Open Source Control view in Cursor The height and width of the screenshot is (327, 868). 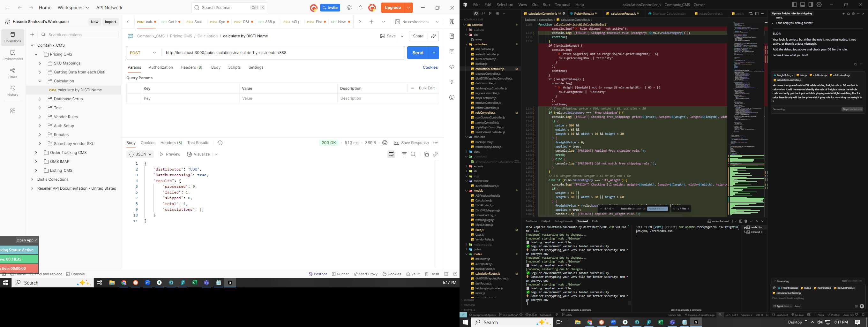pyautogui.click(x=490, y=13)
